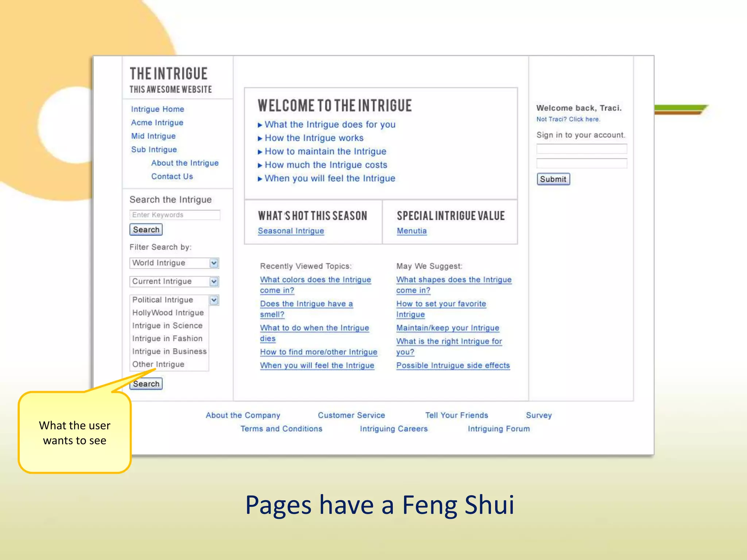Click bottom Search button under filters
Screen dimensions: 747x560
pyautogui.click(x=146, y=384)
